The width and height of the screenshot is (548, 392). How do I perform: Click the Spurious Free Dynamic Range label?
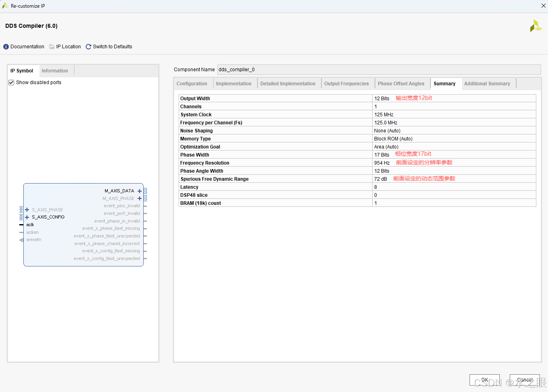click(214, 179)
